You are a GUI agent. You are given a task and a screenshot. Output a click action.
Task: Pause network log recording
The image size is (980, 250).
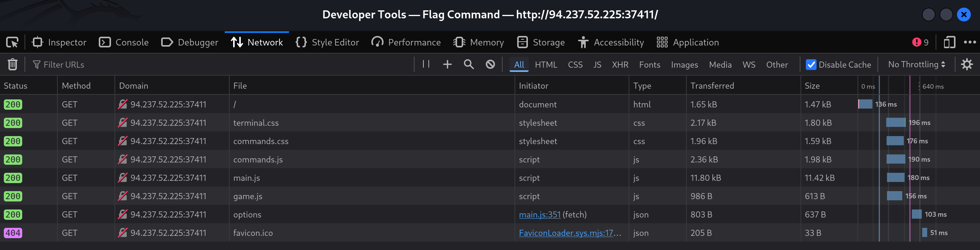pos(426,64)
